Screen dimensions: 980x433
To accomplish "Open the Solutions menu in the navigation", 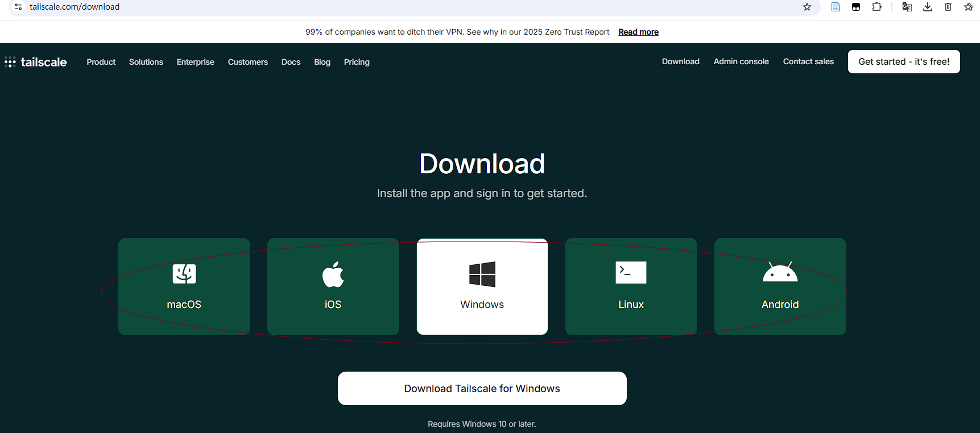I will [x=146, y=62].
